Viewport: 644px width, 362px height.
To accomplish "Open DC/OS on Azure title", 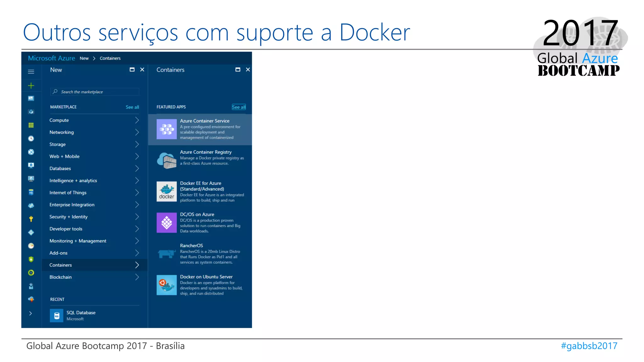I will [x=197, y=214].
